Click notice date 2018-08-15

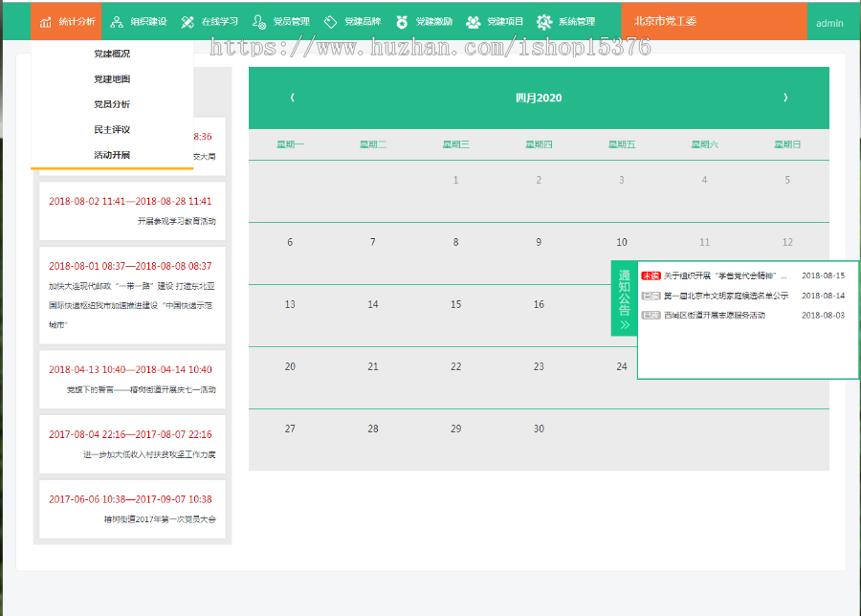[x=823, y=275]
